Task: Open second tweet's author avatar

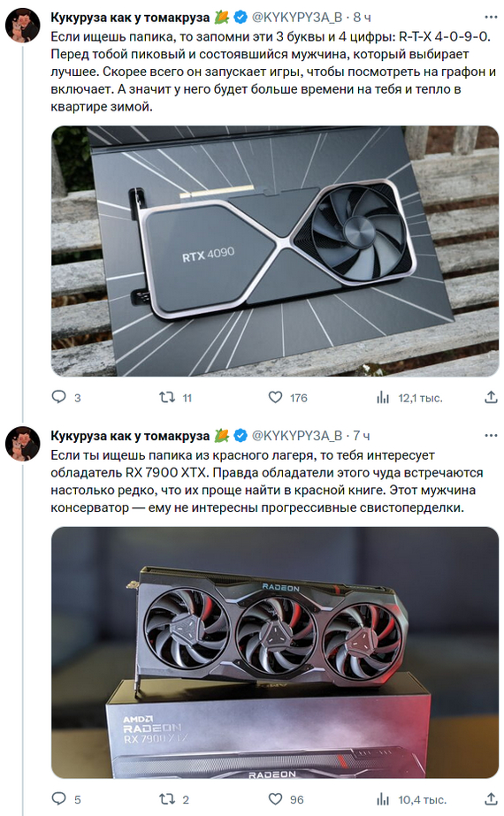Action: point(22,444)
